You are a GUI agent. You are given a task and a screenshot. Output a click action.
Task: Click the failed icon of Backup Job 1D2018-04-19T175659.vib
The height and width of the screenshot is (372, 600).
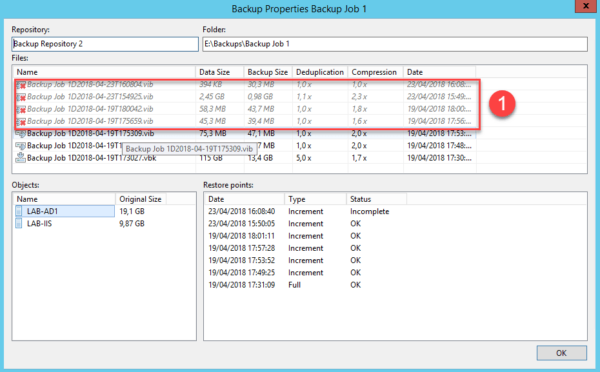pyautogui.click(x=21, y=122)
